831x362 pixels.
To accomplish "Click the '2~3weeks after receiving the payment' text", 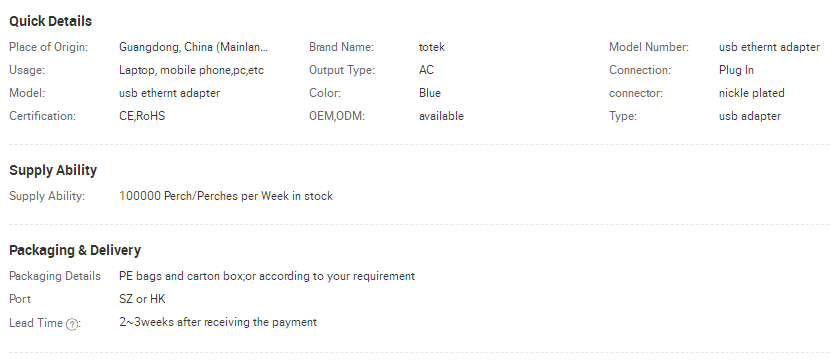I will (x=218, y=322).
